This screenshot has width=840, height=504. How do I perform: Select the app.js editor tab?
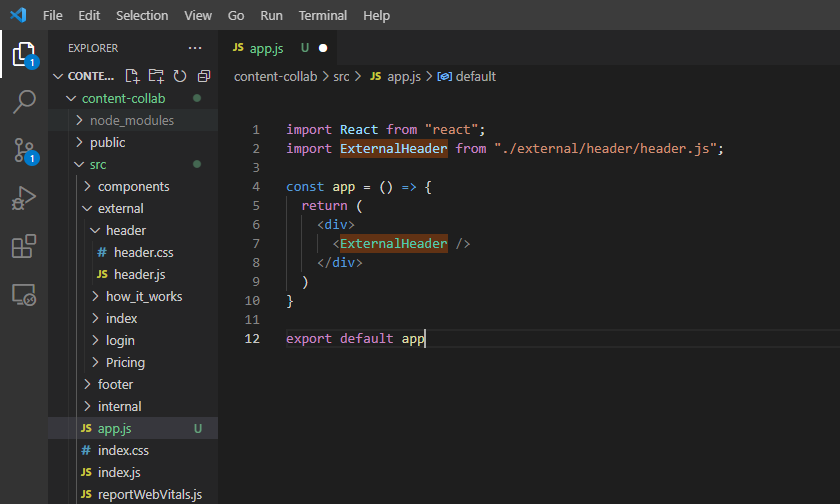pos(268,47)
